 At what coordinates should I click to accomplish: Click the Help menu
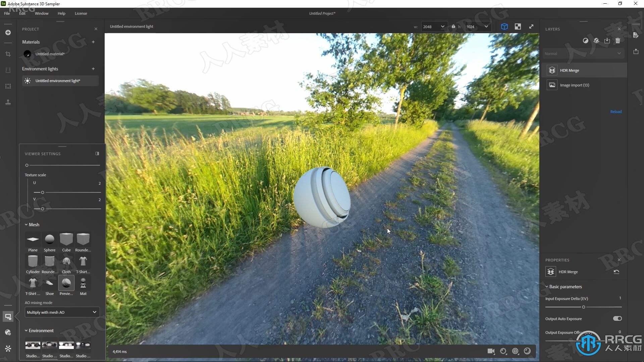tap(61, 14)
